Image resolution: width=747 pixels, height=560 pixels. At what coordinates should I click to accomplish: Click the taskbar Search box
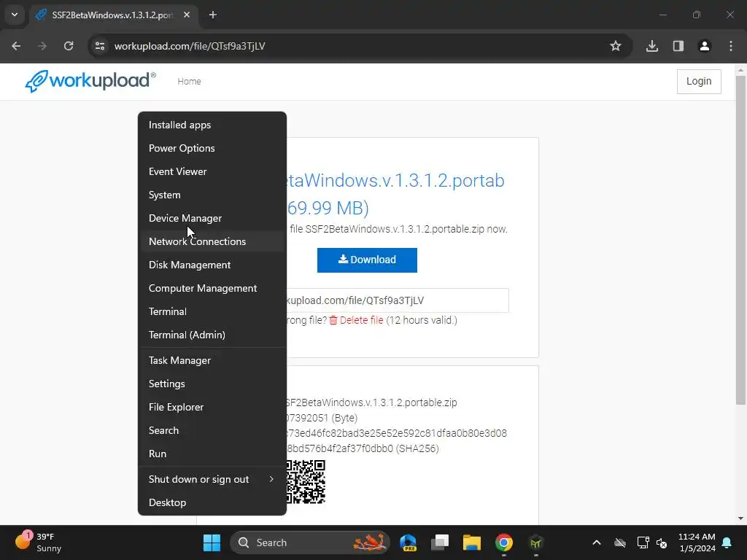[309, 542]
